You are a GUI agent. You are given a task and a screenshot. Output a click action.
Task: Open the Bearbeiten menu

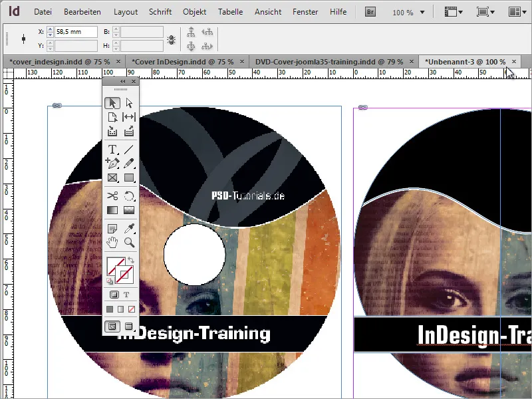(82, 12)
